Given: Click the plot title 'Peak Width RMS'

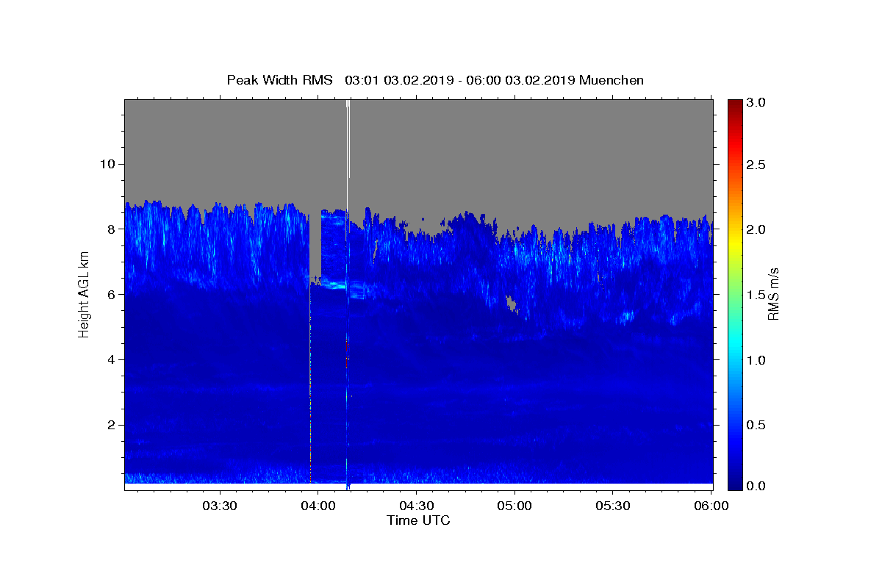Looking at the screenshot, I should tap(279, 80).
